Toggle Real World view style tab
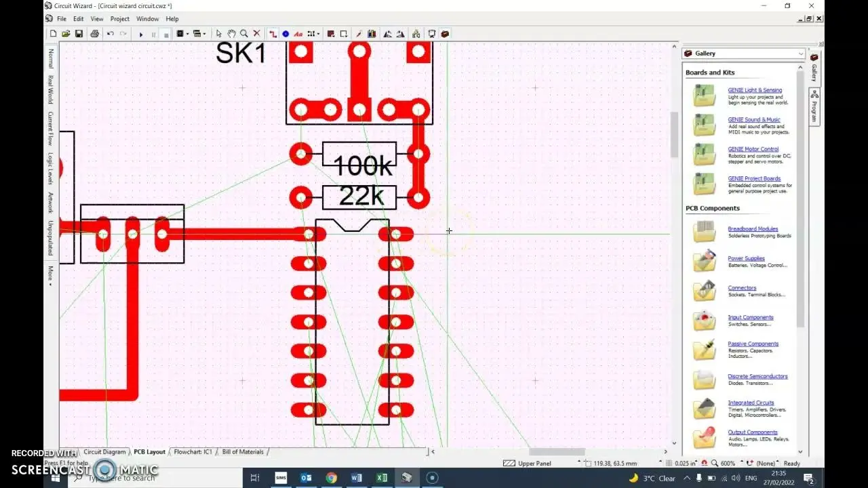Viewport: 868px width, 488px height. pyautogui.click(x=50, y=89)
